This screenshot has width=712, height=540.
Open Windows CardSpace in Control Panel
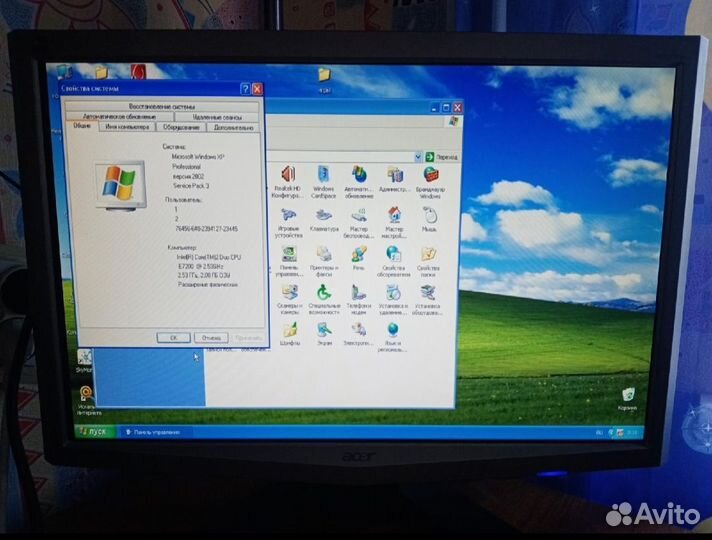[324, 176]
